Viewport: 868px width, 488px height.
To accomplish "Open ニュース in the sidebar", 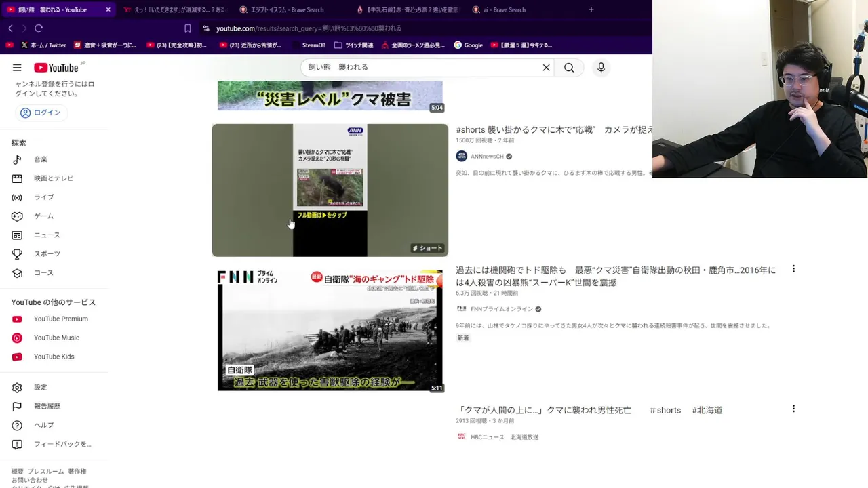I will coord(47,235).
